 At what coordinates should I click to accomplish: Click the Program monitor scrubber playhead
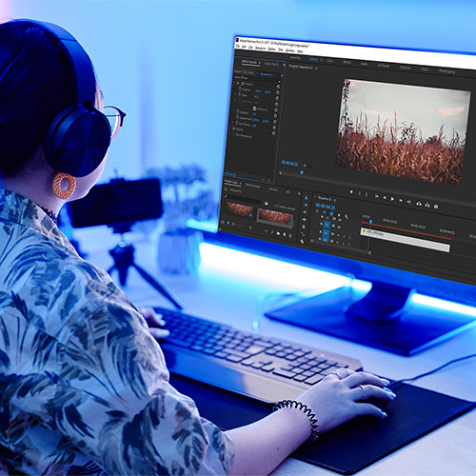tap(302, 172)
